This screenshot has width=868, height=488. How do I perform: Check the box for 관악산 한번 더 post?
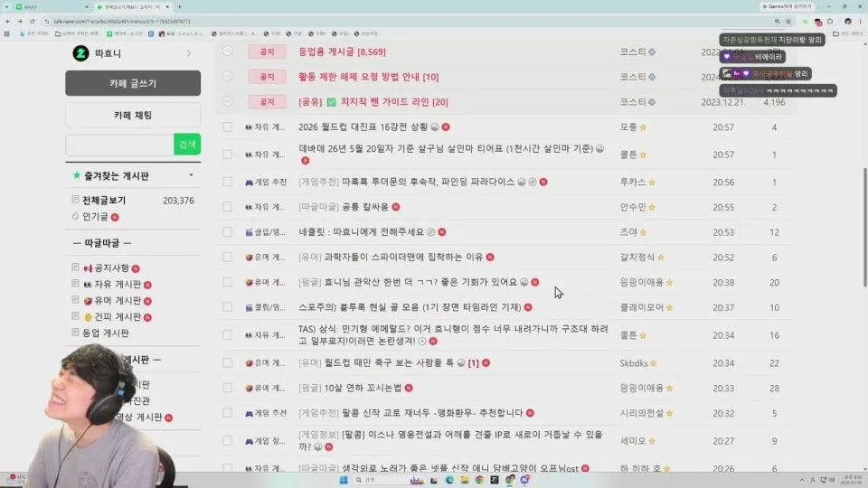point(228,282)
